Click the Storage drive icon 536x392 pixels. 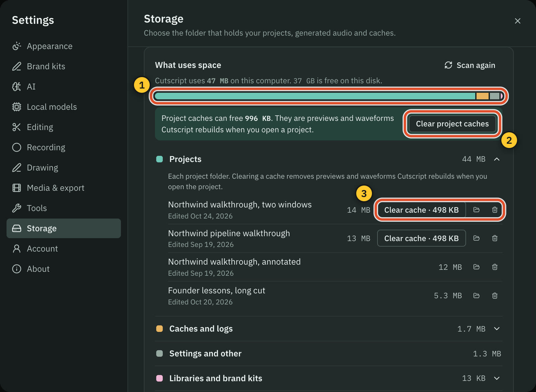[16, 228]
